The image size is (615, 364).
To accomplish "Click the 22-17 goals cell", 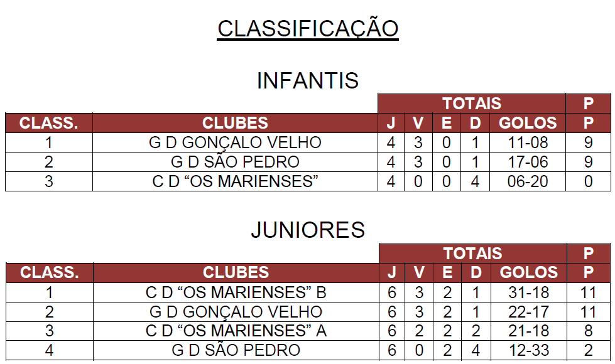I will point(529,312).
